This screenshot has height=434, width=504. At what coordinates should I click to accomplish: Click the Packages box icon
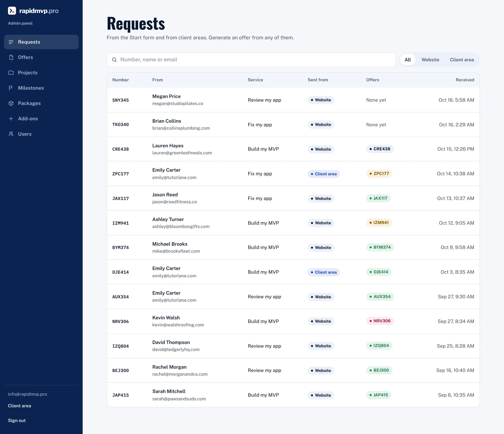point(11,103)
